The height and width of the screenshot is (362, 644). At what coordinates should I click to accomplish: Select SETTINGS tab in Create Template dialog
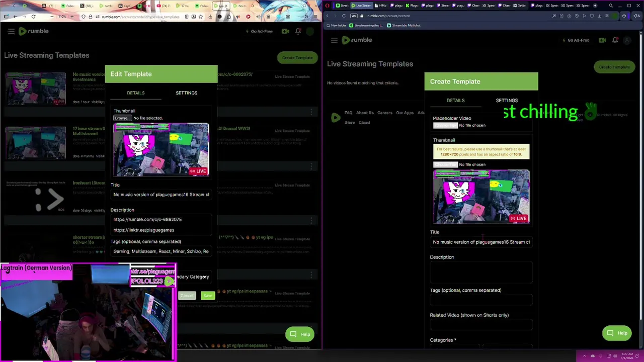[x=507, y=100]
